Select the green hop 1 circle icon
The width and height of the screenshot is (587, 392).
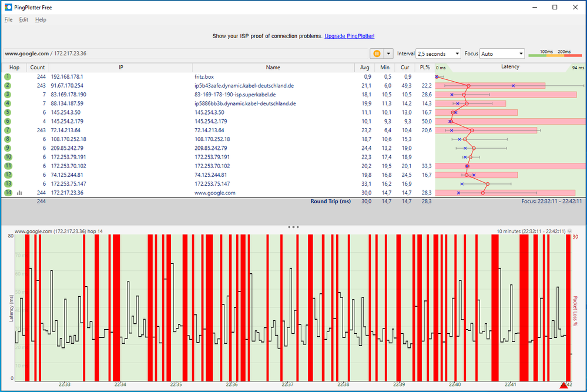coord(8,76)
